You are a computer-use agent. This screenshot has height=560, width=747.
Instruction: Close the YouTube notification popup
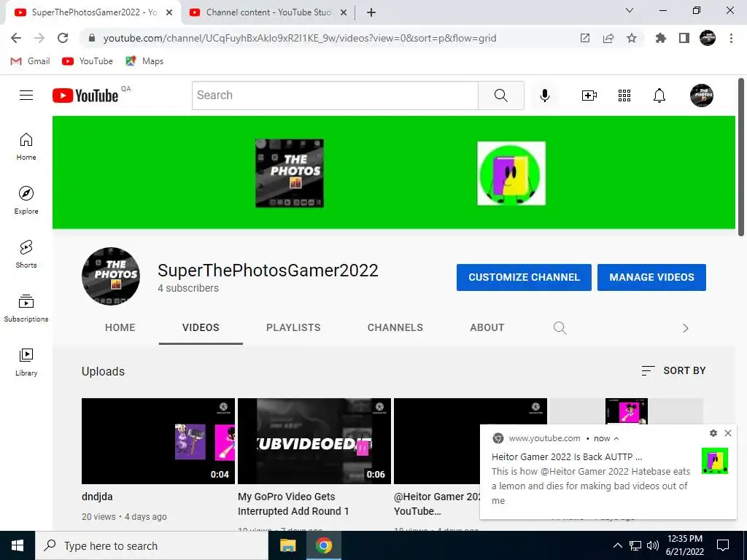[x=728, y=433]
